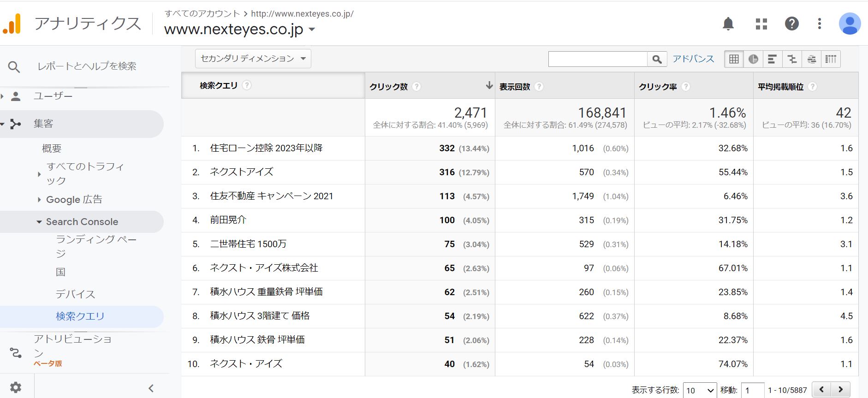Open the help question mark menu
This screenshot has height=398, width=868.
[791, 24]
